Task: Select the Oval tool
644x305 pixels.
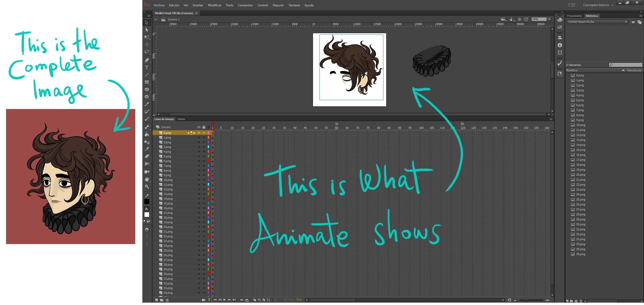Action: (147, 89)
